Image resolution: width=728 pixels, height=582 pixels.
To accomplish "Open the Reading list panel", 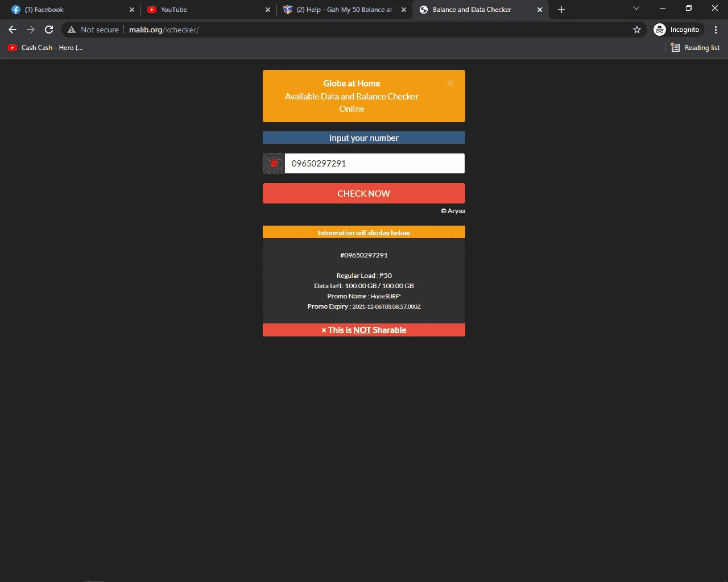I will pos(695,48).
